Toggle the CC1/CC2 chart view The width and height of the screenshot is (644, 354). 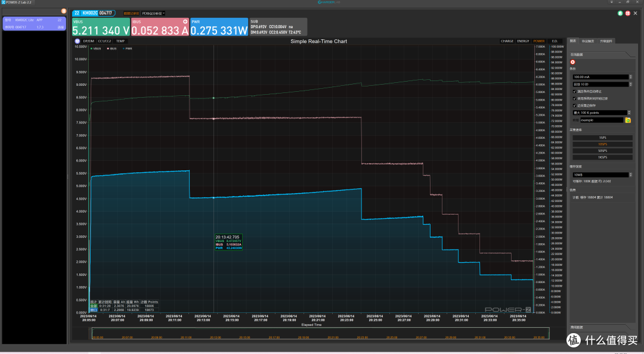(104, 41)
